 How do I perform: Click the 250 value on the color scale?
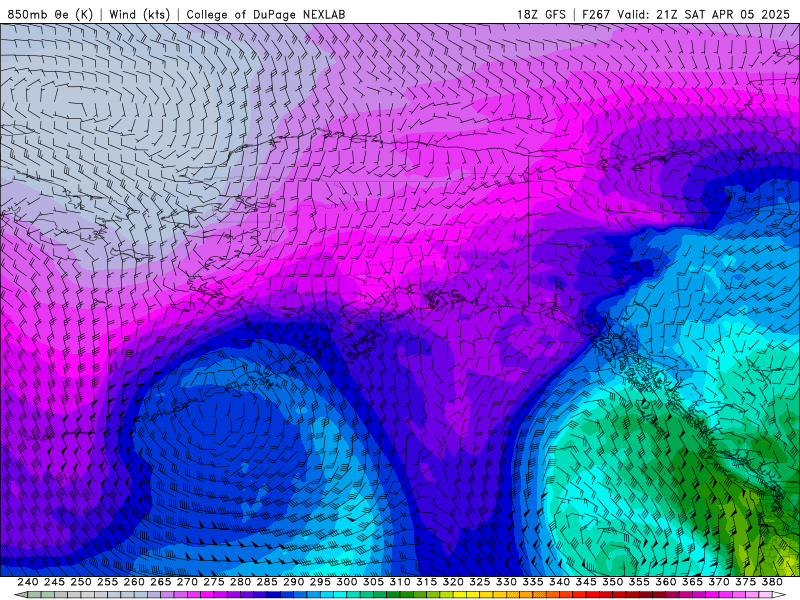tap(81, 582)
